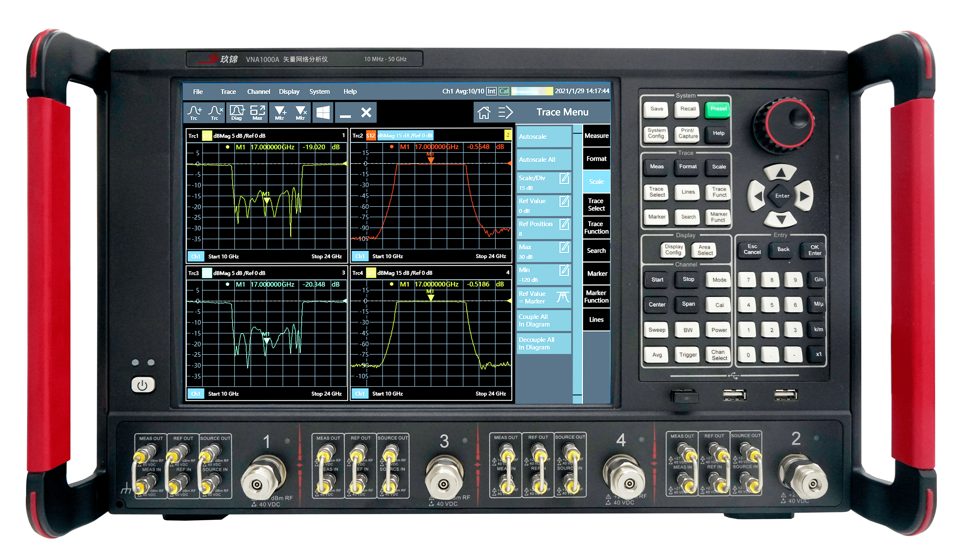Open the Windows start icon in toolbar
959x560 pixels.
click(x=323, y=113)
